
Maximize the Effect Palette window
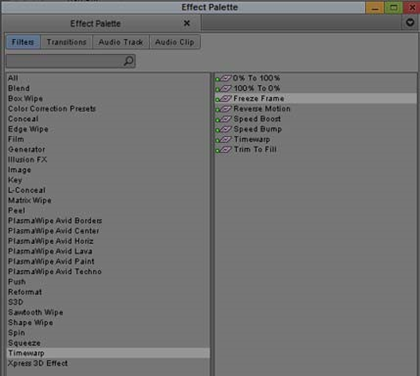click(393, 7)
